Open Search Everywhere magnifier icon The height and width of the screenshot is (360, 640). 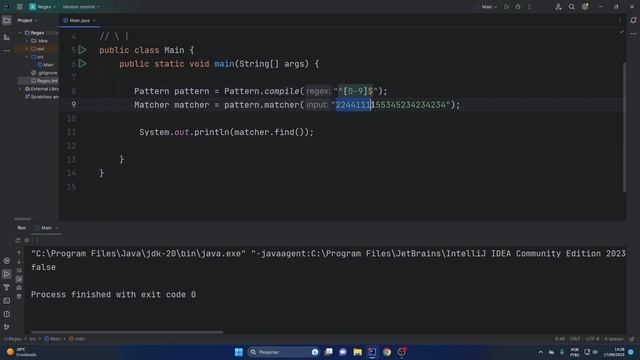pyautogui.click(x=571, y=7)
